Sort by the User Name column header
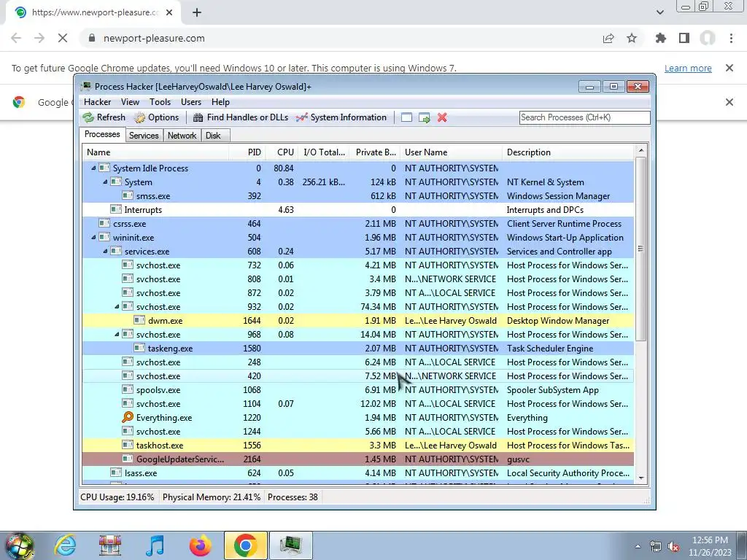Viewport: 747px width, 560px height. tap(451, 152)
